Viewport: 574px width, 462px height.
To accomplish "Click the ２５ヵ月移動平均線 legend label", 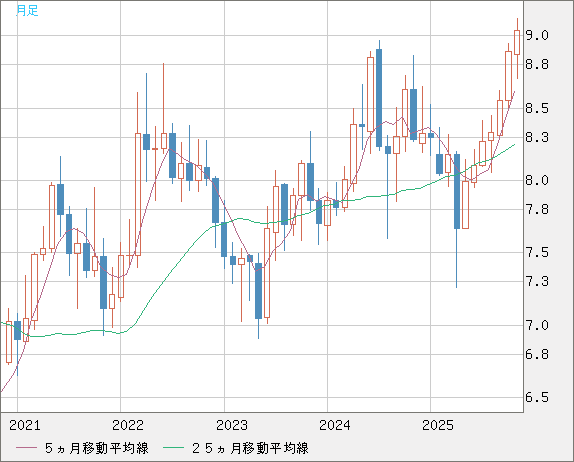I will (250, 448).
